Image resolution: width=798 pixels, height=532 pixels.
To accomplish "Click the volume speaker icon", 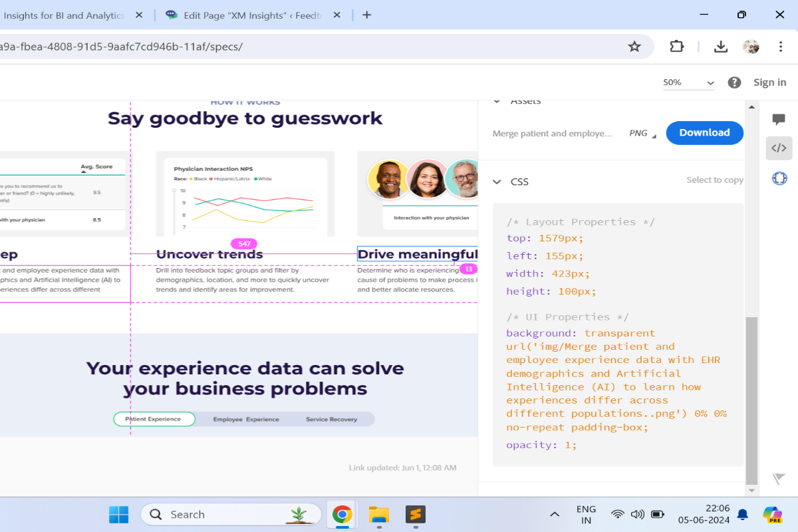I will pos(638,514).
